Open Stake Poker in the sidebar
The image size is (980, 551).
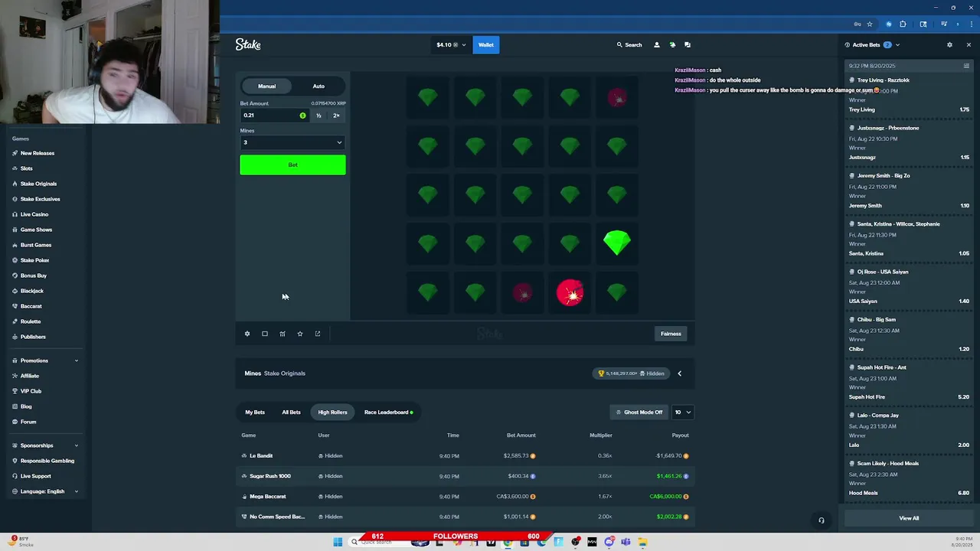(34, 260)
